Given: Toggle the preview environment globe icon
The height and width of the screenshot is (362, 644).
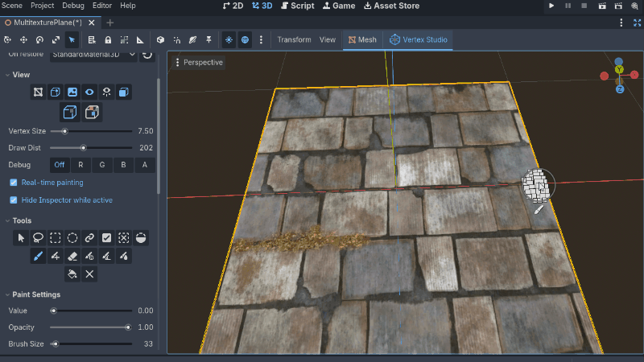Looking at the screenshot, I should [x=245, y=39].
